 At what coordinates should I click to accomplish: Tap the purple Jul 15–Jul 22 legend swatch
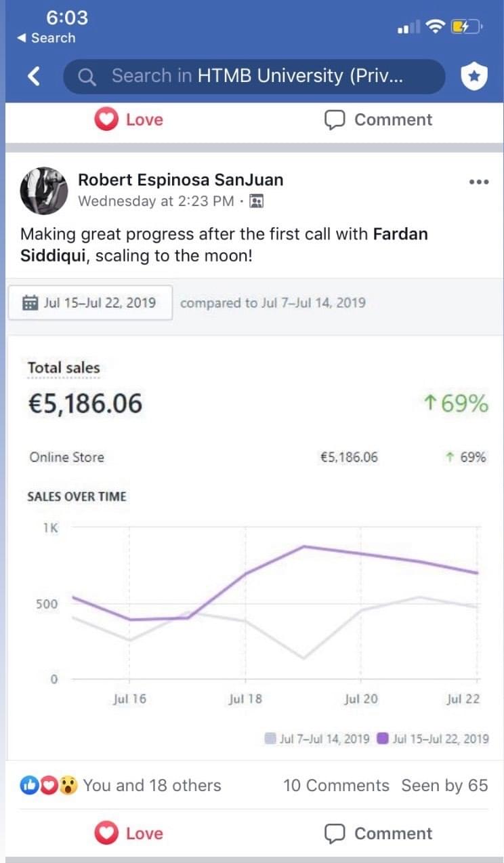coord(382,738)
